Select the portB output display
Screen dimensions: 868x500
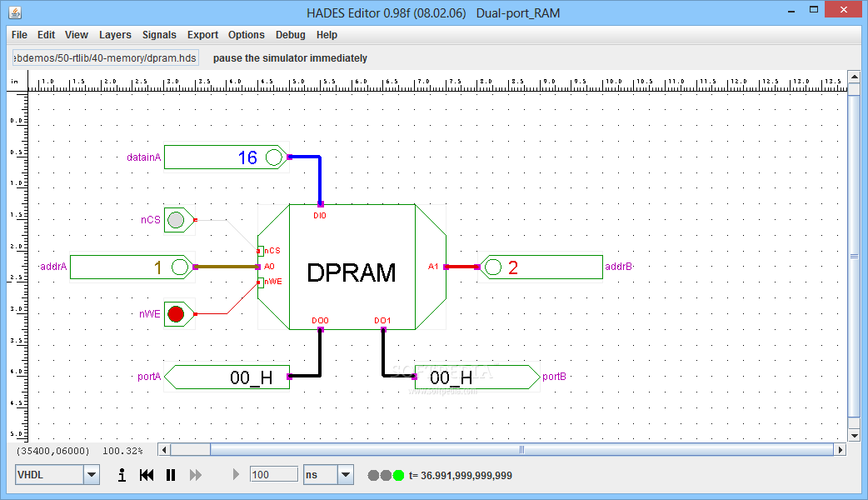[x=477, y=377]
